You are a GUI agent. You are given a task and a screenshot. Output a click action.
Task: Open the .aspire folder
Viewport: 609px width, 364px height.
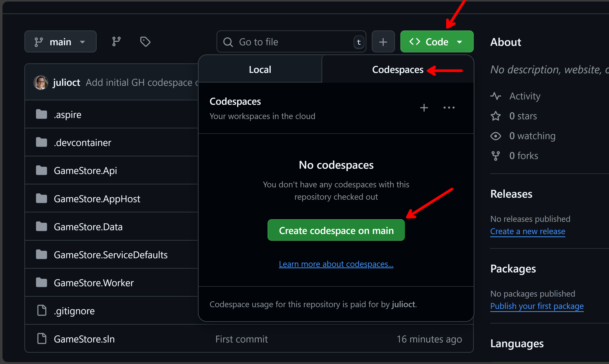67,115
